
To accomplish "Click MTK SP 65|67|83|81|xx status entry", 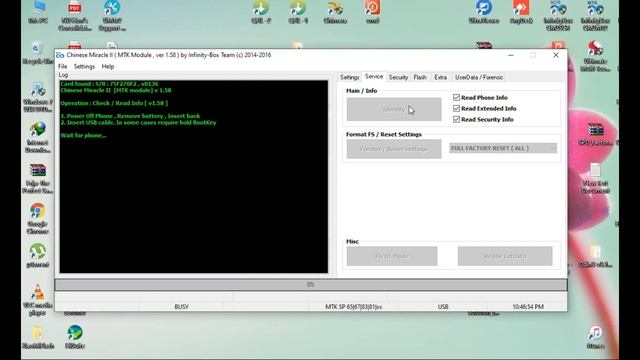I will pyautogui.click(x=354, y=307).
